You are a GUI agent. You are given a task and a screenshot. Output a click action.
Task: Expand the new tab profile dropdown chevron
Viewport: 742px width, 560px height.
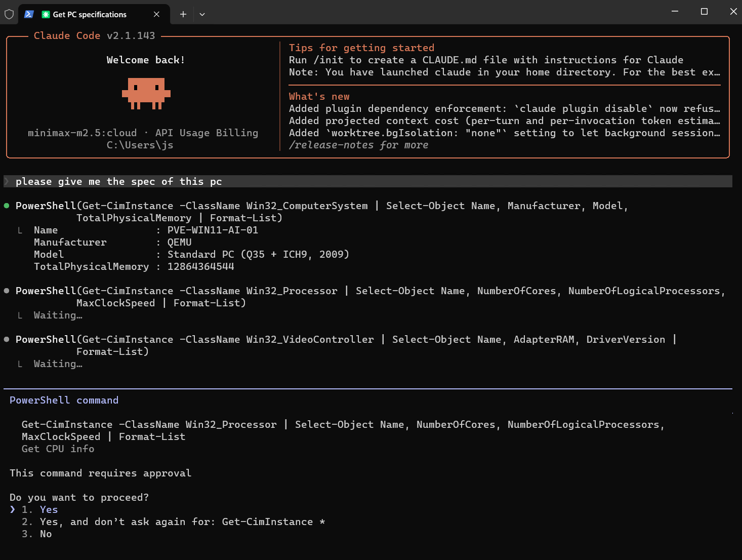pyautogui.click(x=202, y=14)
